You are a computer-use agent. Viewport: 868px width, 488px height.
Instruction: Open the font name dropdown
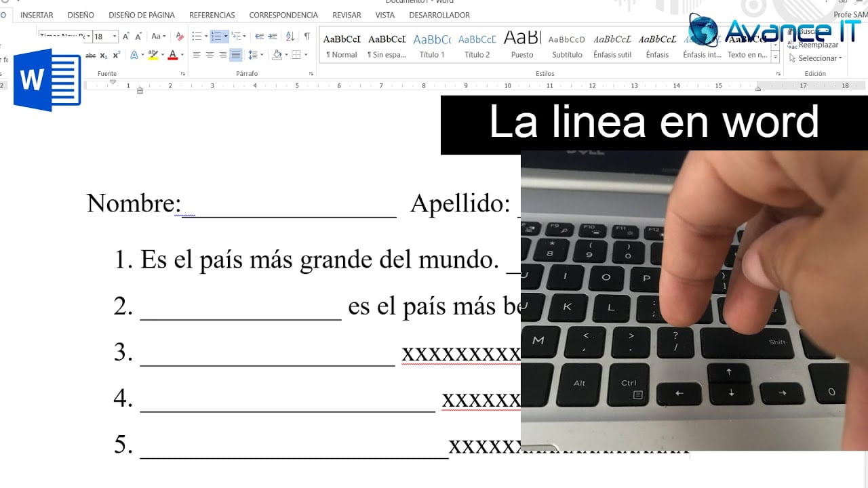[88, 37]
